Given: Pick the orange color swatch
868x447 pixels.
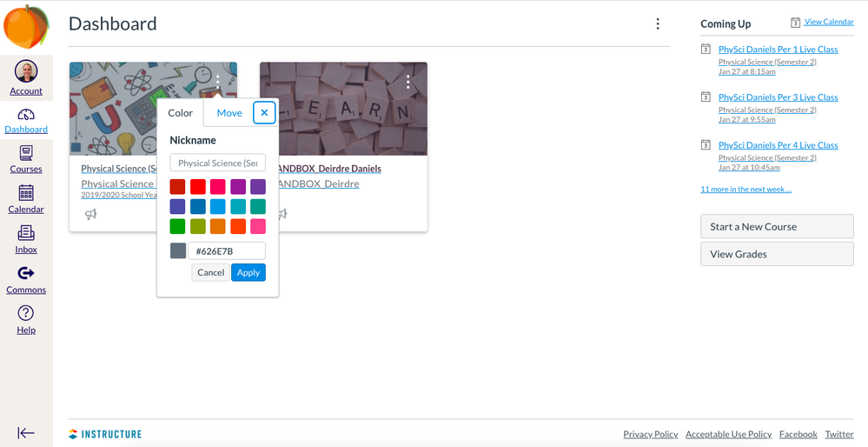Looking at the screenshot, I should [217, 227].
